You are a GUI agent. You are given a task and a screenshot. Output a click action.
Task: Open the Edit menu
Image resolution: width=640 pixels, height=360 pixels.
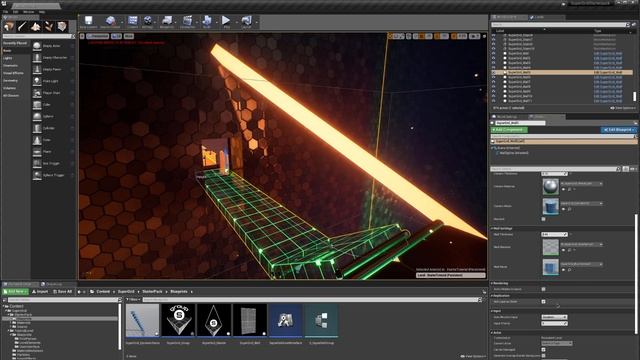pos(16,12)
